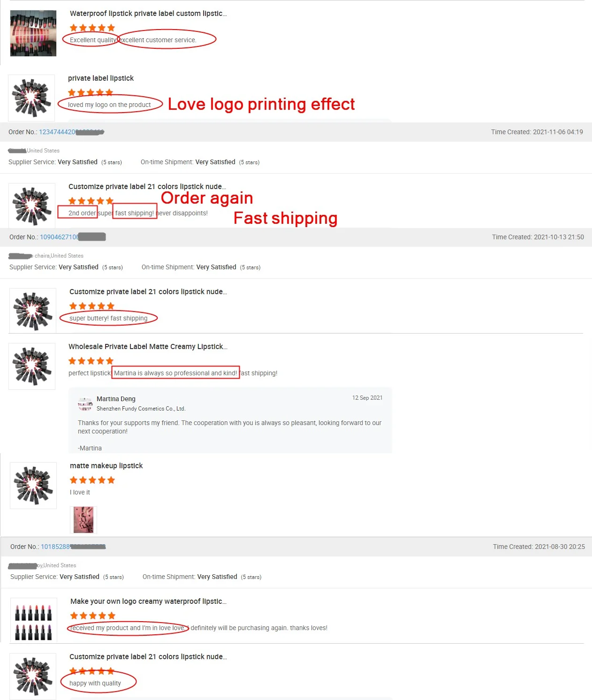Click star rating under Make your own logo lipstick

pos(93,616)
